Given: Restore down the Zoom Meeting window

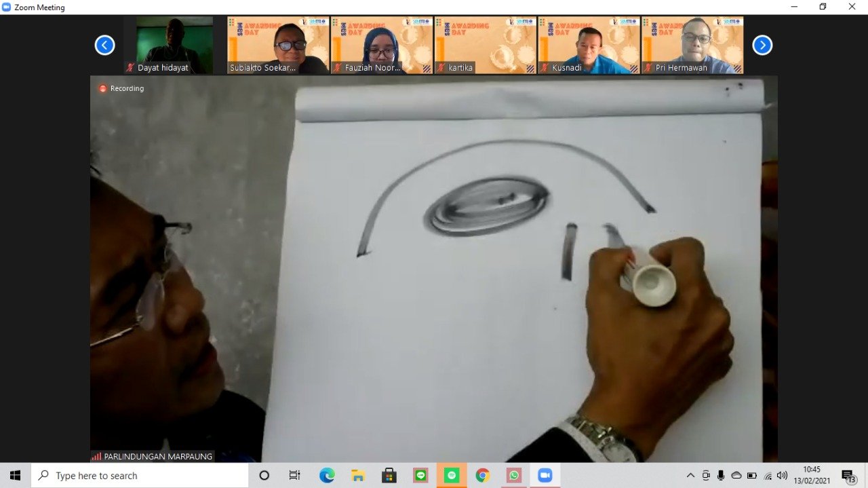Looking at the screenshot, I should (823, 7).
